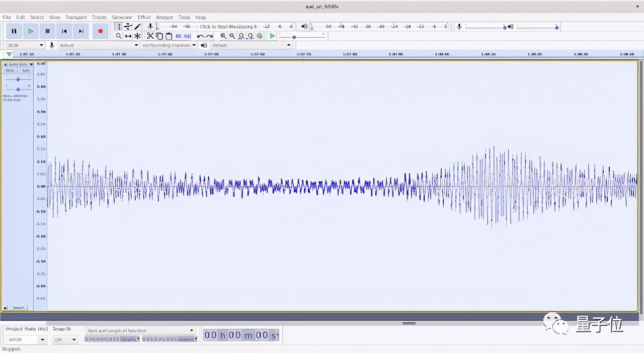The image size is (644, 353).
Task: Select the Multi-tool asterisk icon
Action: pos(137,36)
